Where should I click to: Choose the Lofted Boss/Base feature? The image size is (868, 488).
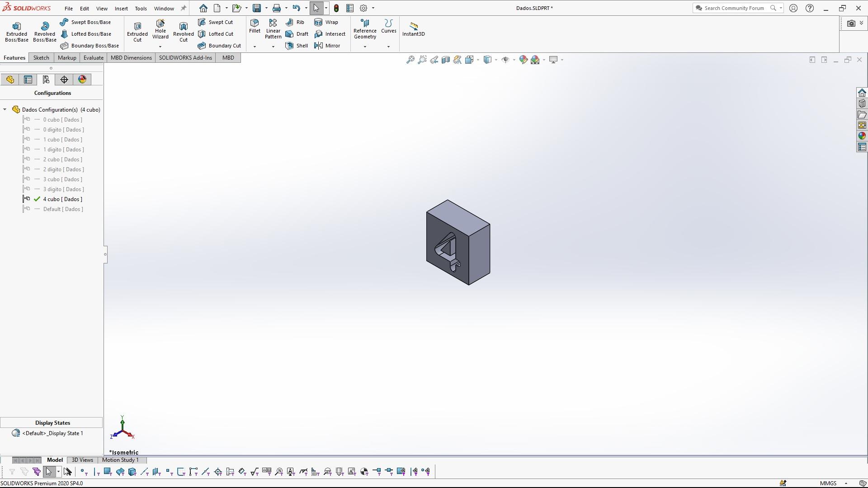point(85,34)
